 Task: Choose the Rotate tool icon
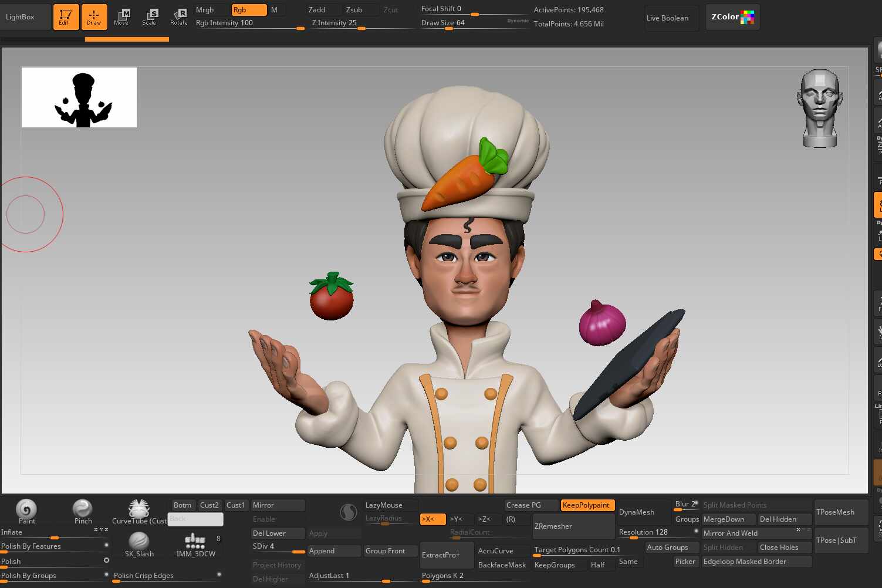(x=178, y=16)
